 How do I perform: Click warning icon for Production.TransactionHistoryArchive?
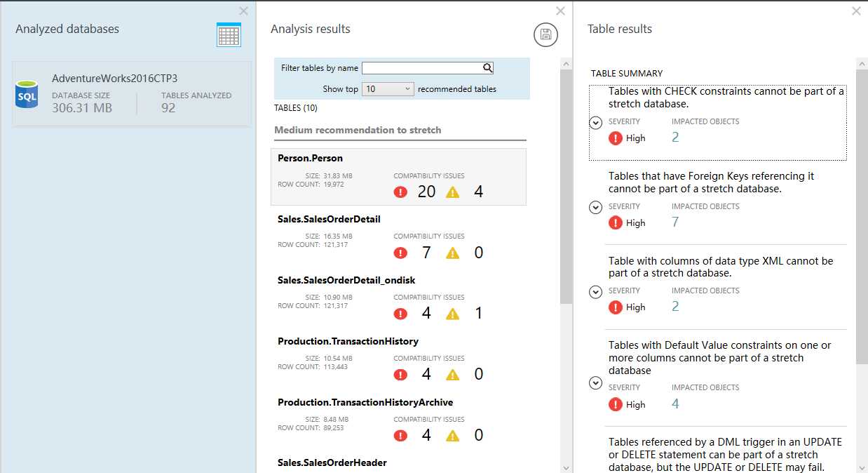(x=453, y=436)
